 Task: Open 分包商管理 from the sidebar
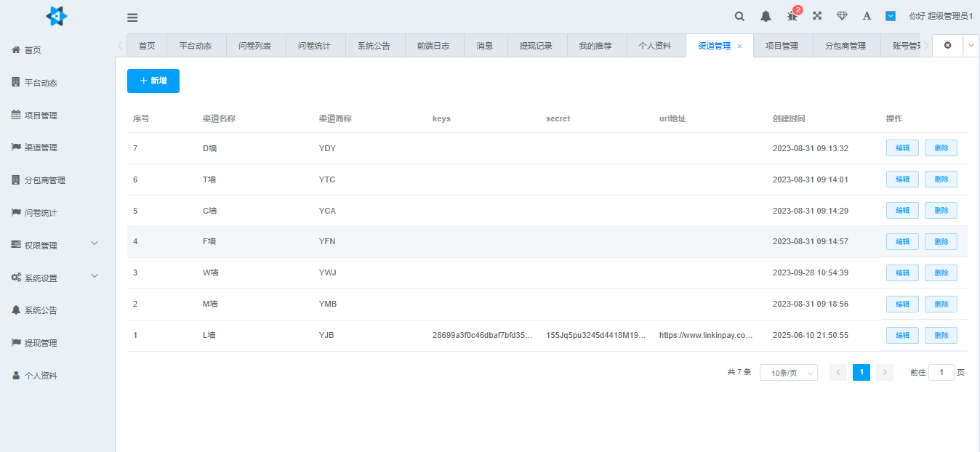click(x=44, y=179)
